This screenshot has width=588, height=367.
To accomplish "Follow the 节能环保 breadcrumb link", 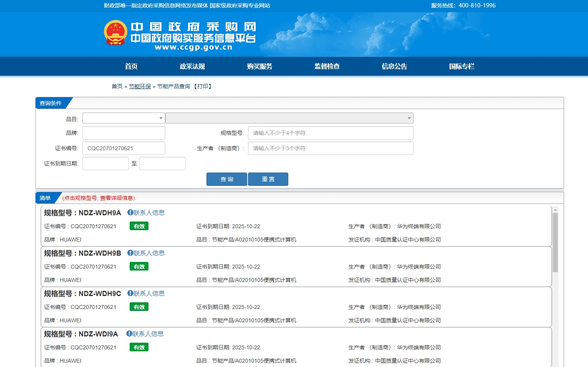I will tap(140, 86).
